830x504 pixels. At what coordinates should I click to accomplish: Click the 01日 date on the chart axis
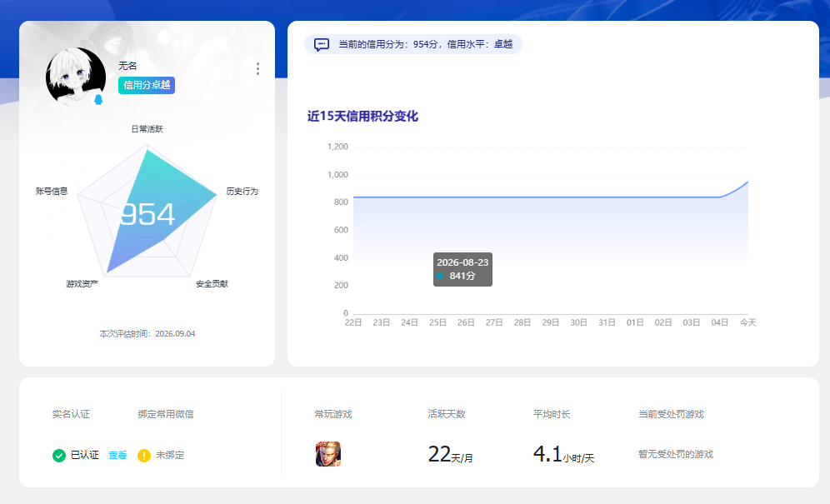(635, 322)
